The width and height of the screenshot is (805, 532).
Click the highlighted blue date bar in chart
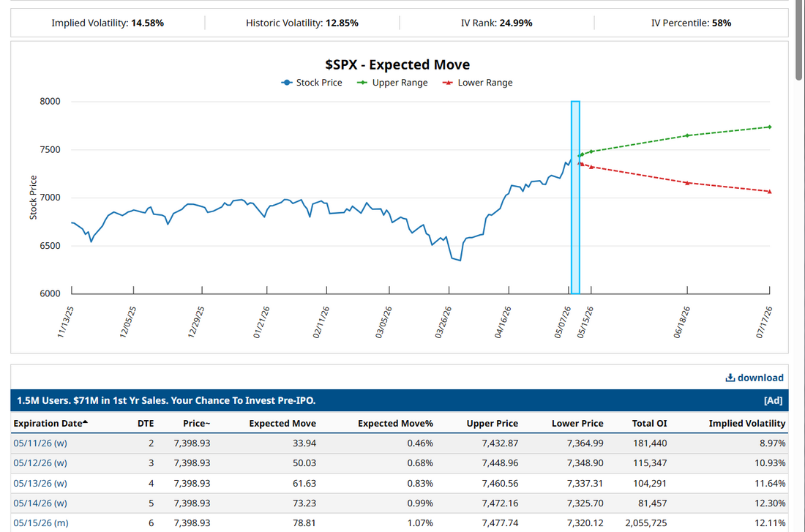point(575,197)
